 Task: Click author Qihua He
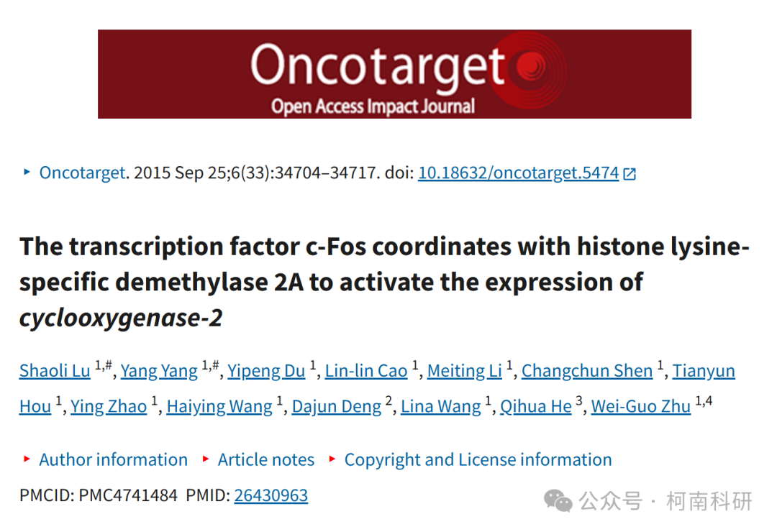click(536, 406)
